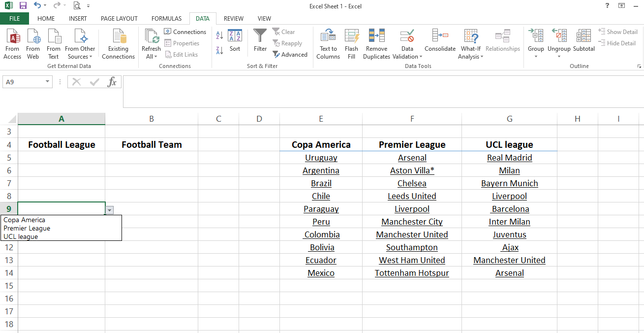This screenshot has height=333, width=644.
Task: Click the Subtotal icon
Action: point(583,37)
